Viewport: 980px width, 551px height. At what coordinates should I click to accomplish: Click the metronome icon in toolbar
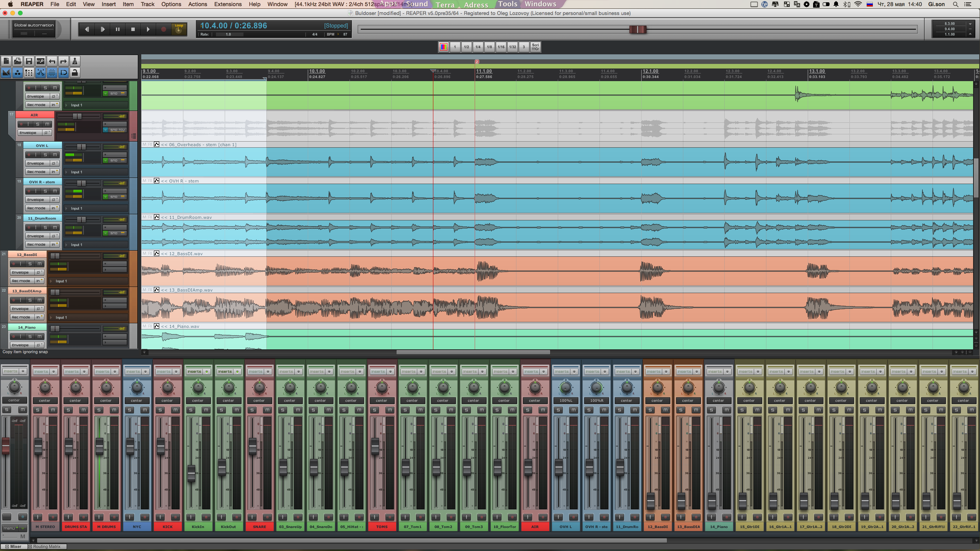pos(75,61)
